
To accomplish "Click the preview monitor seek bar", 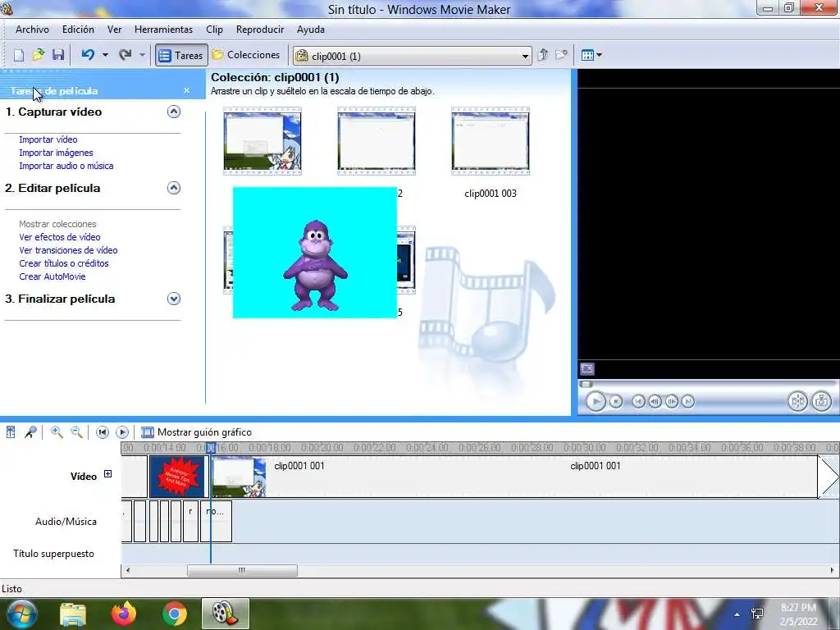I will (x=707, y=384).
